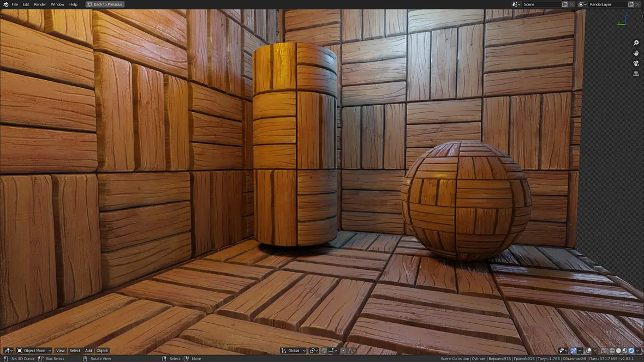The height and width of the screenshot is (362, 644).
Task: Click the Scene name input field
Action: (541, 4)
